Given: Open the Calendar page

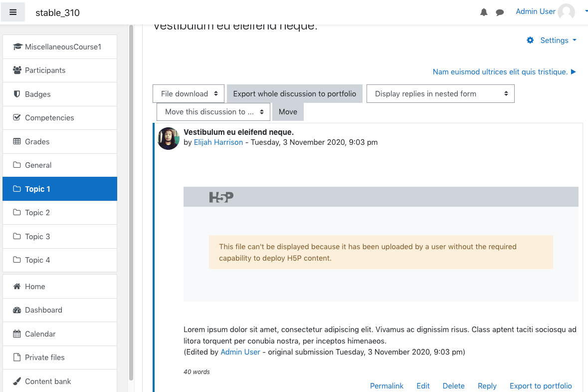Looking at the screenshot, I should pos(60,334).
